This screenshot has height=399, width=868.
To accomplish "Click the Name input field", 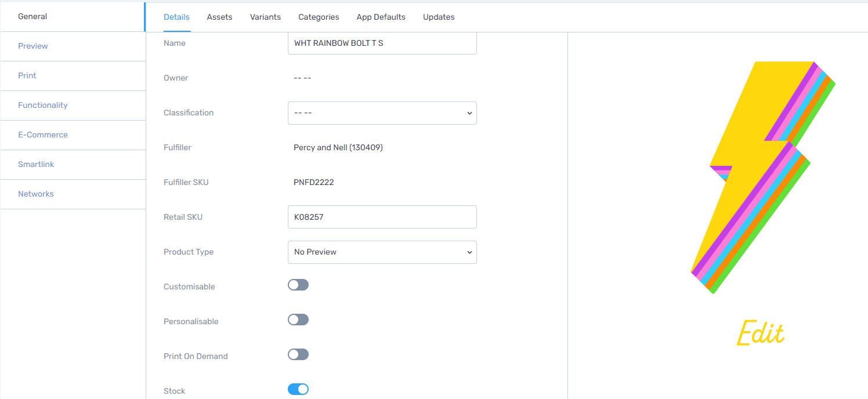I will [382, 43].
